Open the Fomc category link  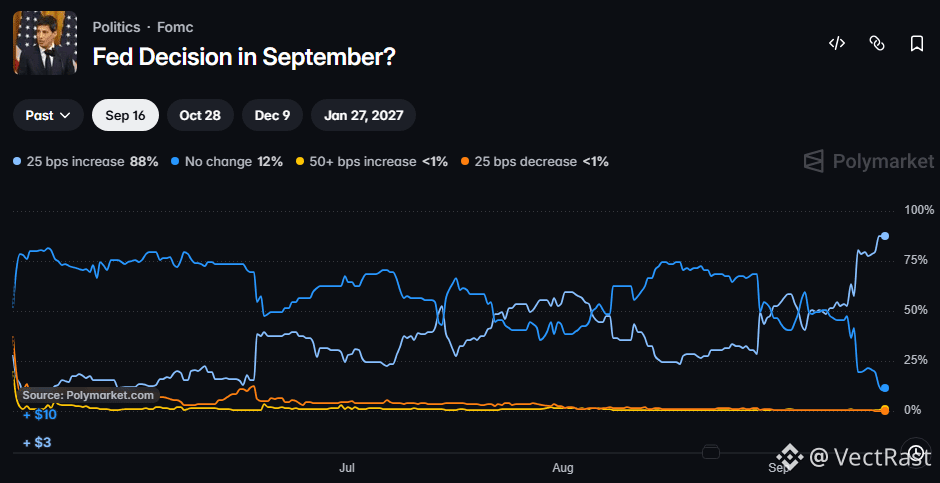175,27
